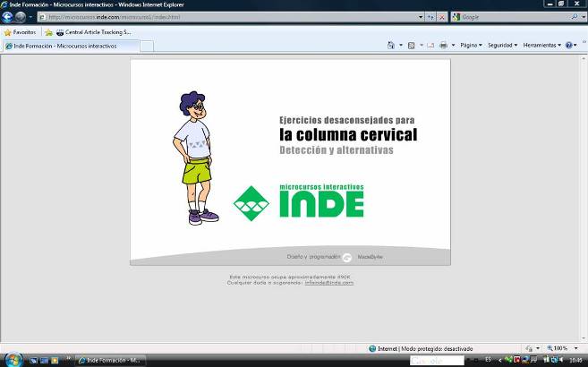588x367 pixels.
Task: Open the status bar privacy lock icon
Action: [529, 348]
